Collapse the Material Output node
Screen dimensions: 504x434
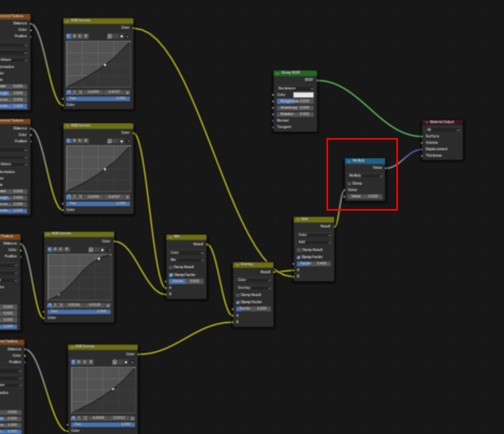426,122
